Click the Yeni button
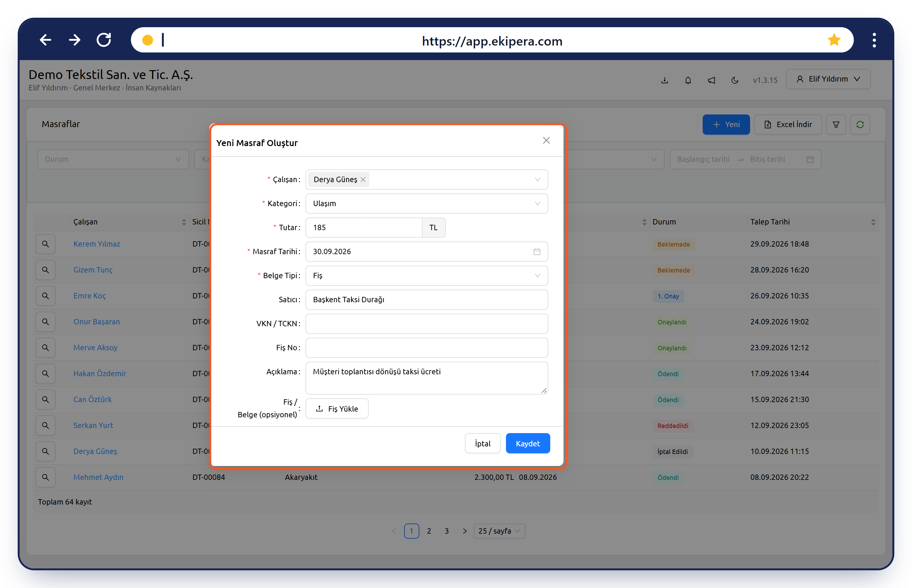 726,125
